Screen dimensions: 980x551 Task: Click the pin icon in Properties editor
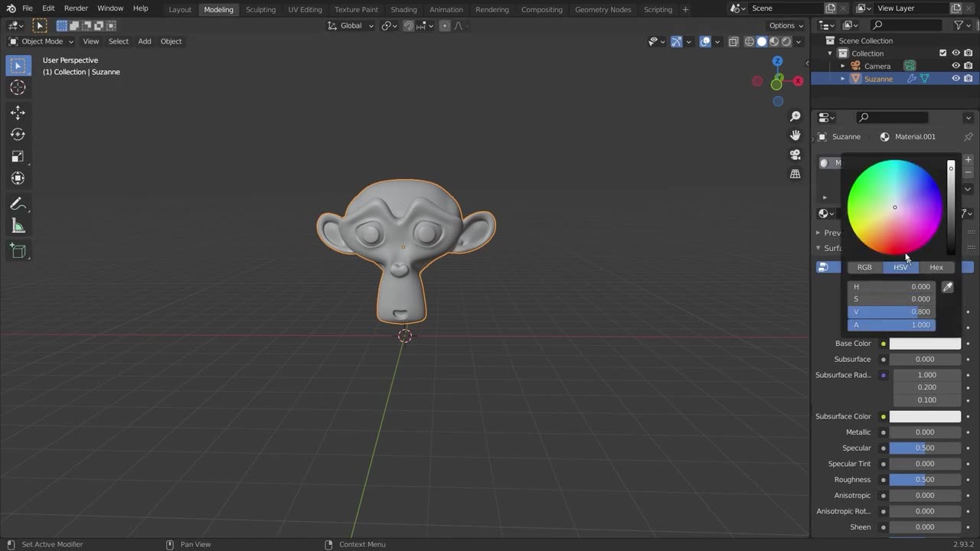point(968,137)
